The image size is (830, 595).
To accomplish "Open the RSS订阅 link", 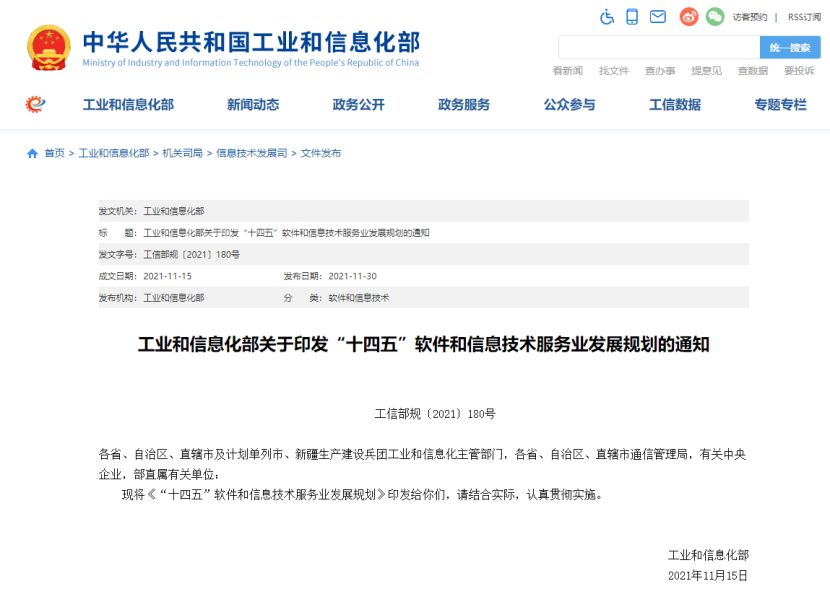I will [x=805, y=17].
